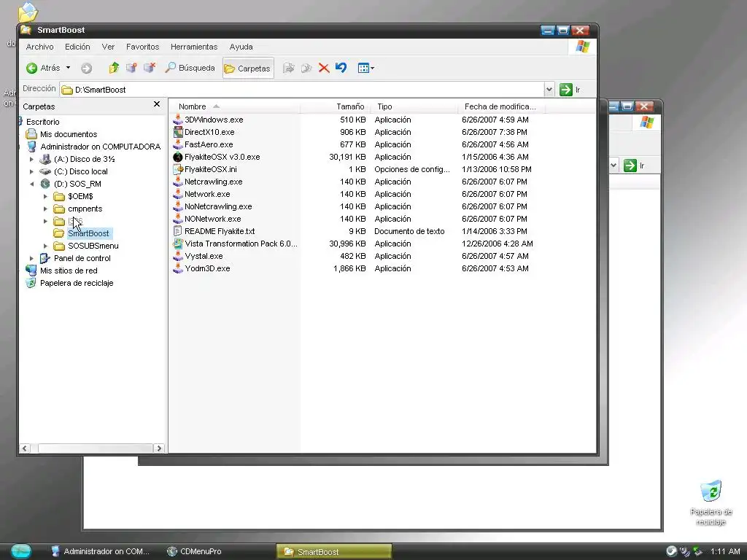Toggle the Carpetas folder pane
Image resolution: width=747 pixels, height=560 pixels.
(x=248, y=68)
